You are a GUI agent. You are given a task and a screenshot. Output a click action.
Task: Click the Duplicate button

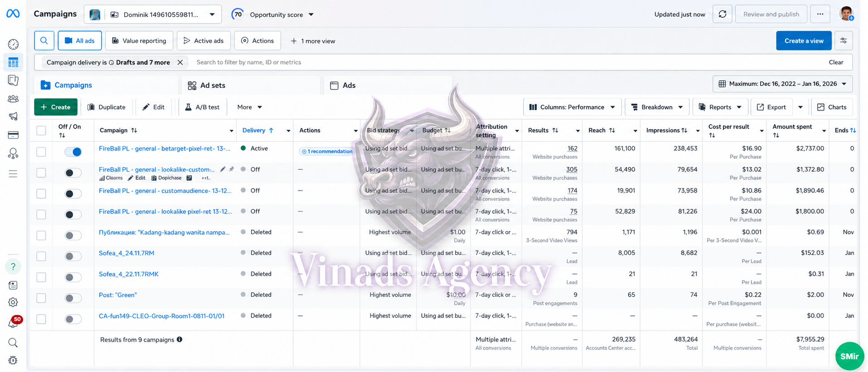[x=107, y=107]
